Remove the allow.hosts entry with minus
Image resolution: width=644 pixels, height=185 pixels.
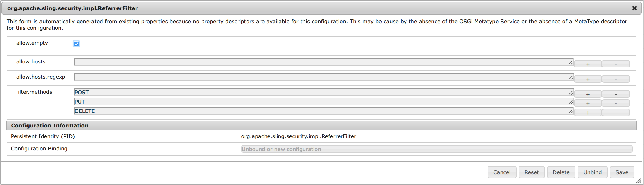[x=616, y=64]
